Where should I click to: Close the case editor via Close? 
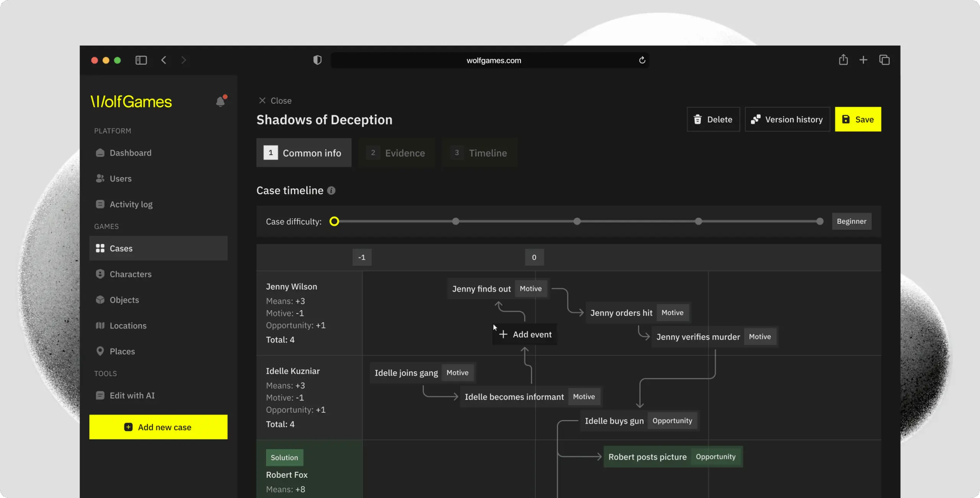(275, 101)
